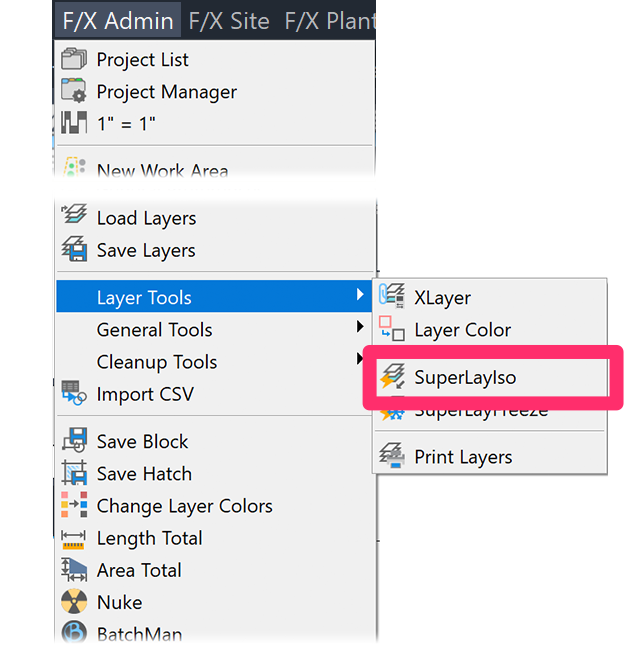Expand the Cleanup Tools submenu arrow
Viewport: 624px width, 650px height.
click(359, 361)
